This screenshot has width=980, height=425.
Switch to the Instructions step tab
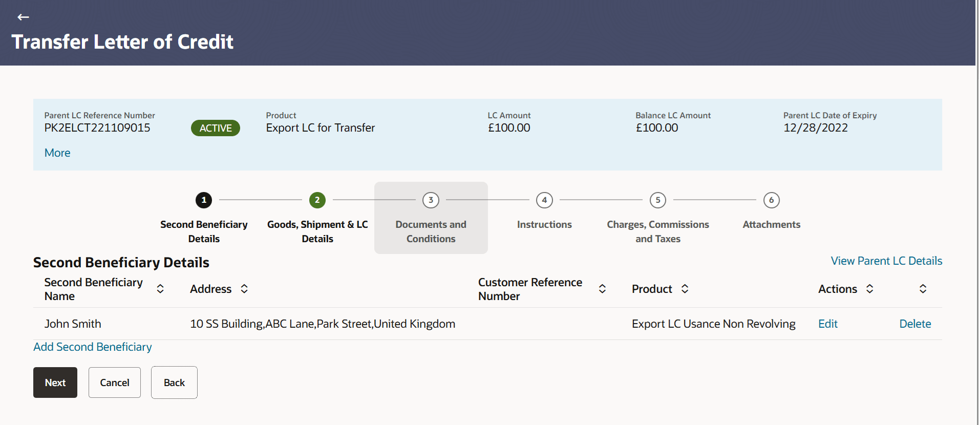click(x=544, y=224)
